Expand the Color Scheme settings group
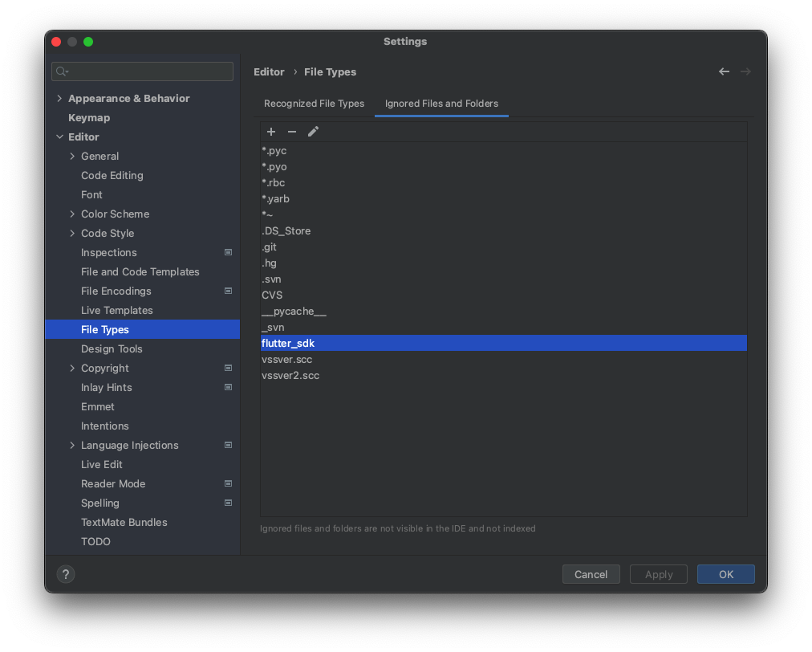Screen dimensions: 812x652 tap(71, 214)
